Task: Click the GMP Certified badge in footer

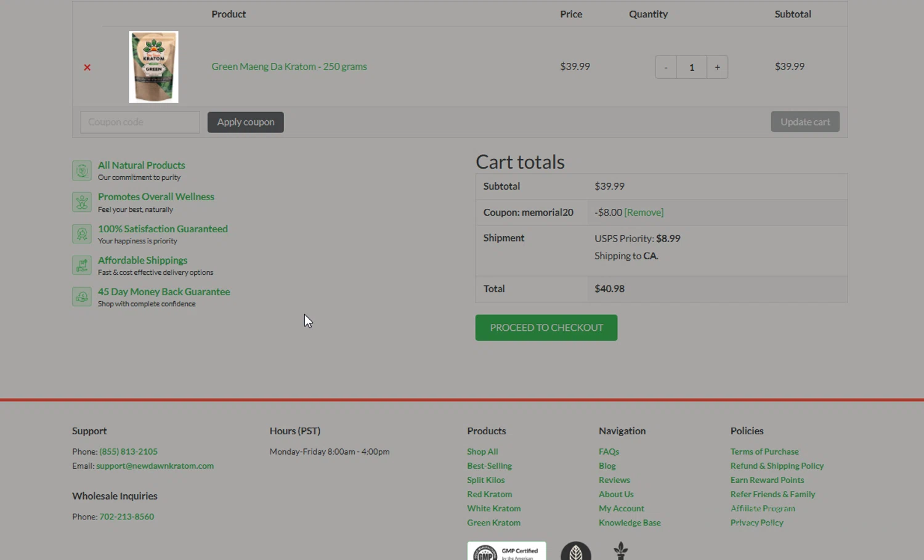Action: tap(506, 551)
